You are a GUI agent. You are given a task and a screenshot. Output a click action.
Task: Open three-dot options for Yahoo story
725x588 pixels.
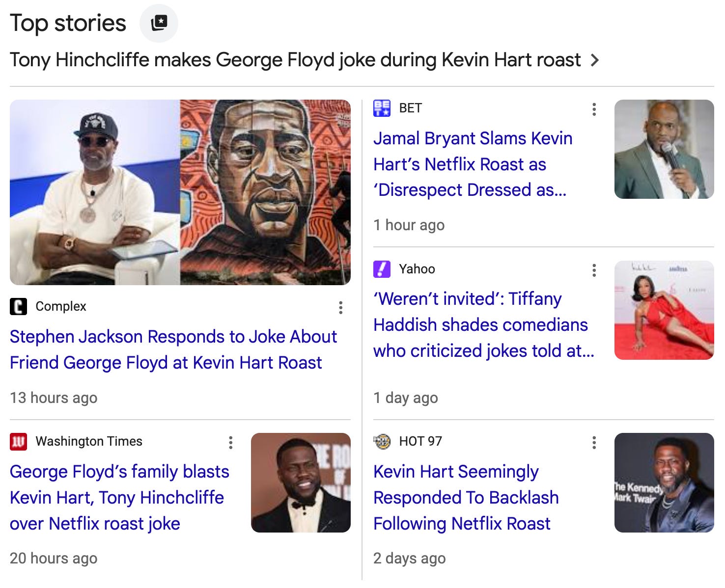pos(594,270)
